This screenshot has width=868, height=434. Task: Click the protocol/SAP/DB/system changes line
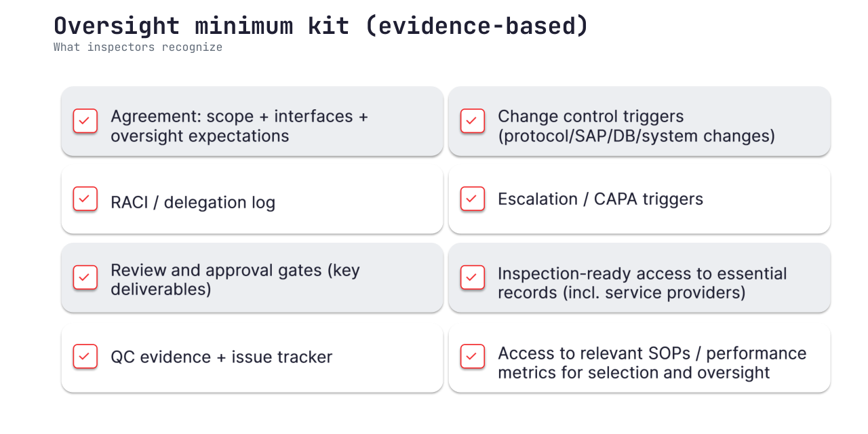point(636,136)
